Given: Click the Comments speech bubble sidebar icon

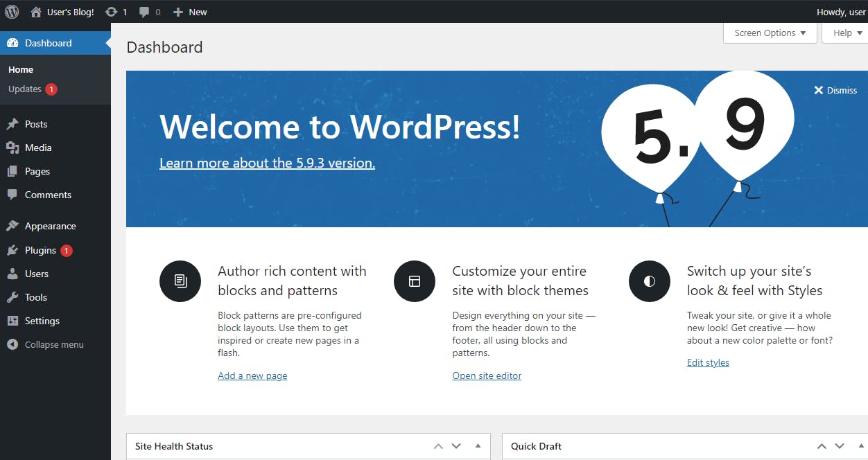Looking at the screenshot, I should [12, 195].
